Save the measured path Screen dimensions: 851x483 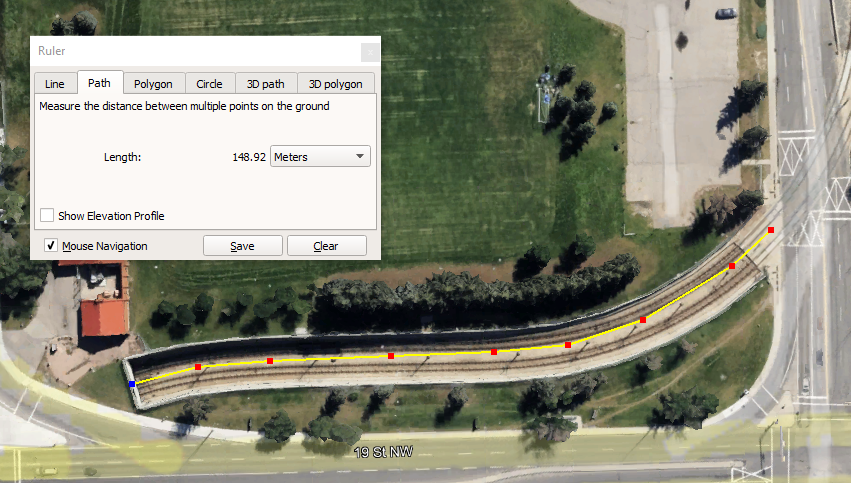pyautogui.click(x=243, y=245)
